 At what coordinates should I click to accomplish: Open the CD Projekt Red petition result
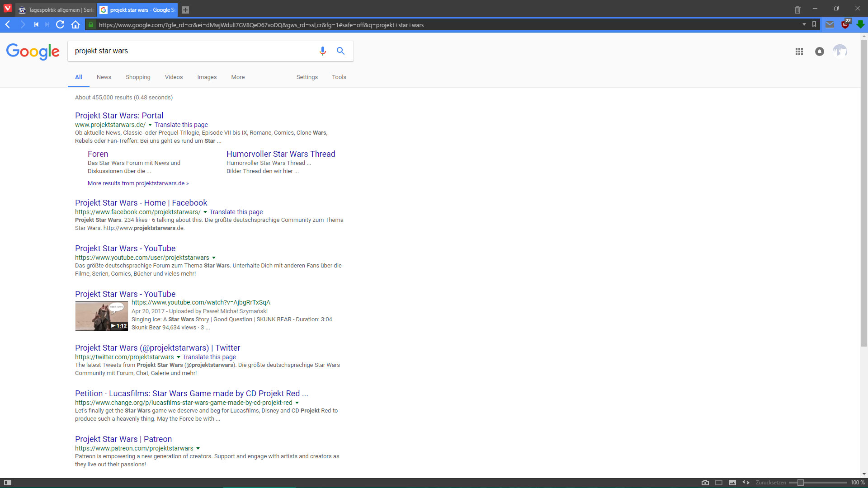point(192,394)
